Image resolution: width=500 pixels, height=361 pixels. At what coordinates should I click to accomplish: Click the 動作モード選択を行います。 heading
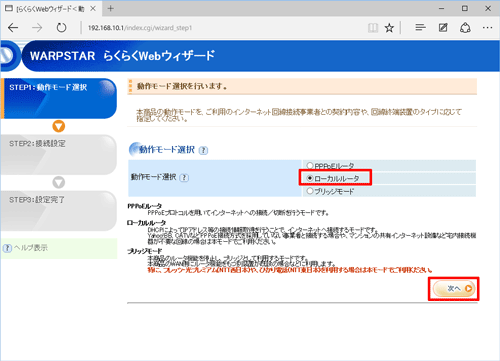[182, 86]
